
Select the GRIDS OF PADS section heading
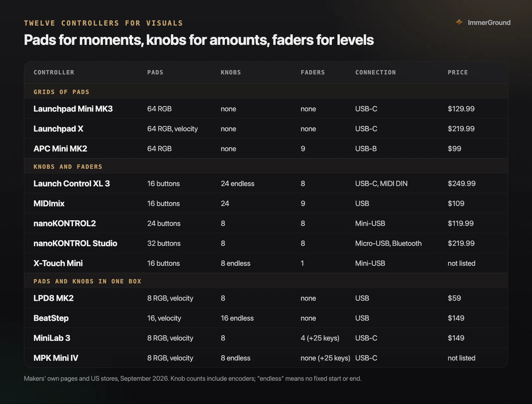[62, 92]
